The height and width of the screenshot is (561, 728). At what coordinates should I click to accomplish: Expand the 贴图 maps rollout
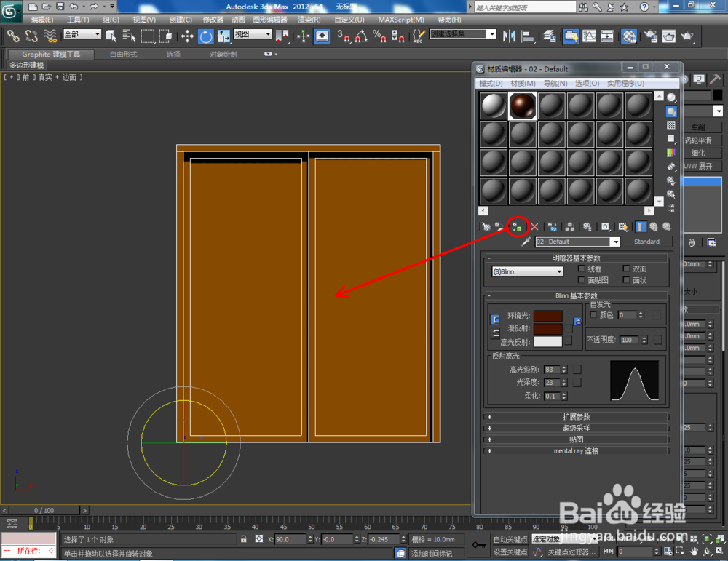[576, 439]
